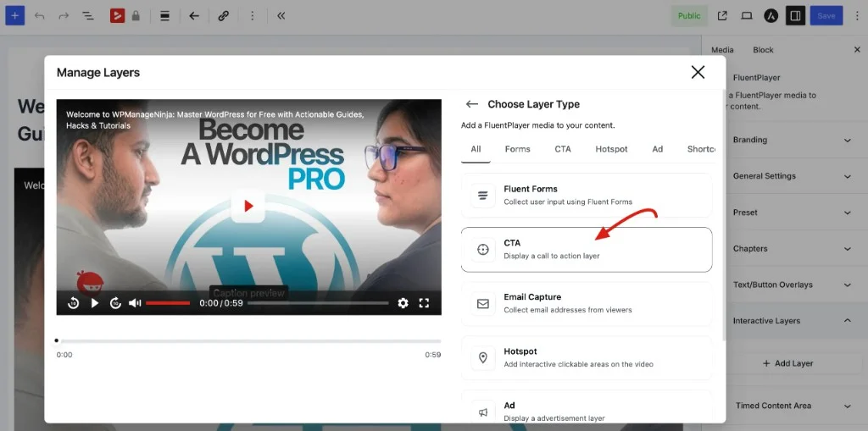Open the align icon in toolbar
The width and height of the screenshot is (868, 431).
pos(164,15)
